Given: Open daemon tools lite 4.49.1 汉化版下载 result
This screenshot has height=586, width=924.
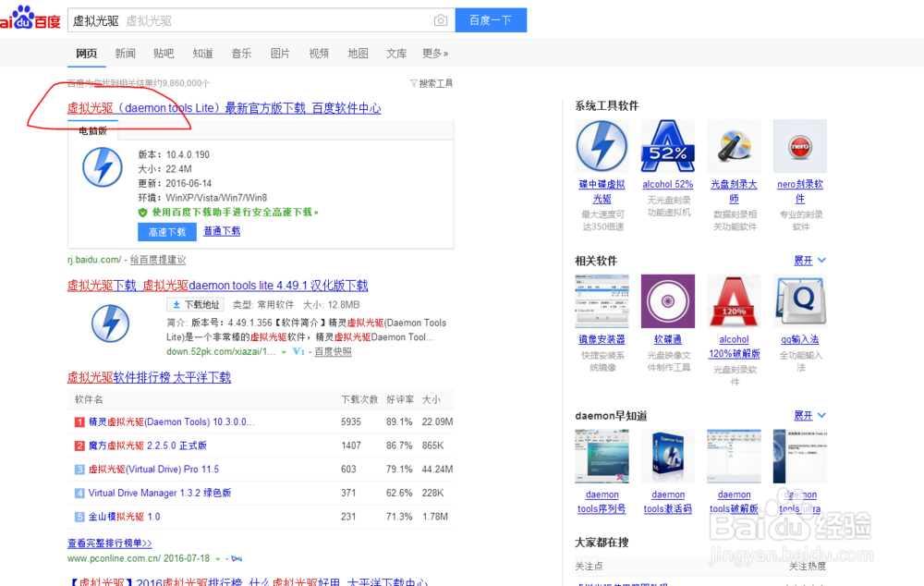Looking at the screenshot, I should (217, 286).
